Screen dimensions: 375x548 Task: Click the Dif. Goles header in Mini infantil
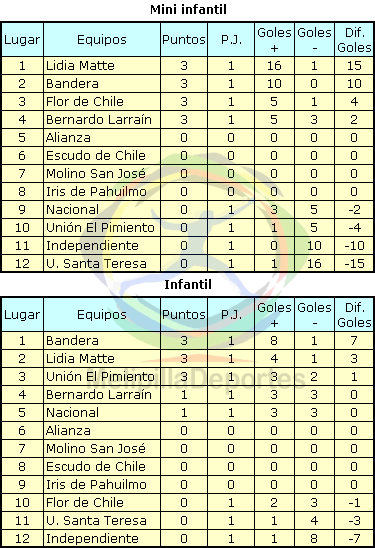[354, 40]
